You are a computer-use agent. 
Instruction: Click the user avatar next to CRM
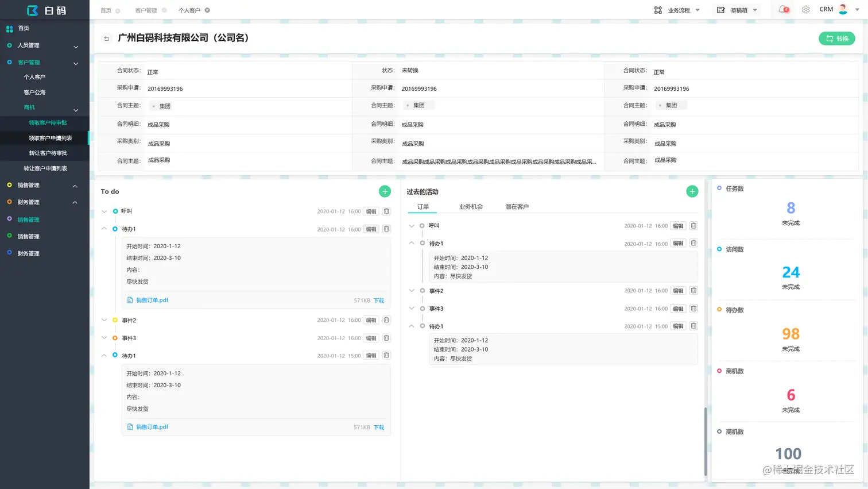click(843, 9)
